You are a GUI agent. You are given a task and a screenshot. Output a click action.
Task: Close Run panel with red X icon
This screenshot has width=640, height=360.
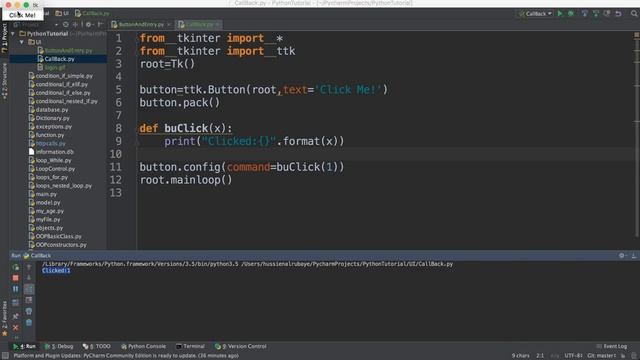point(16,327)
